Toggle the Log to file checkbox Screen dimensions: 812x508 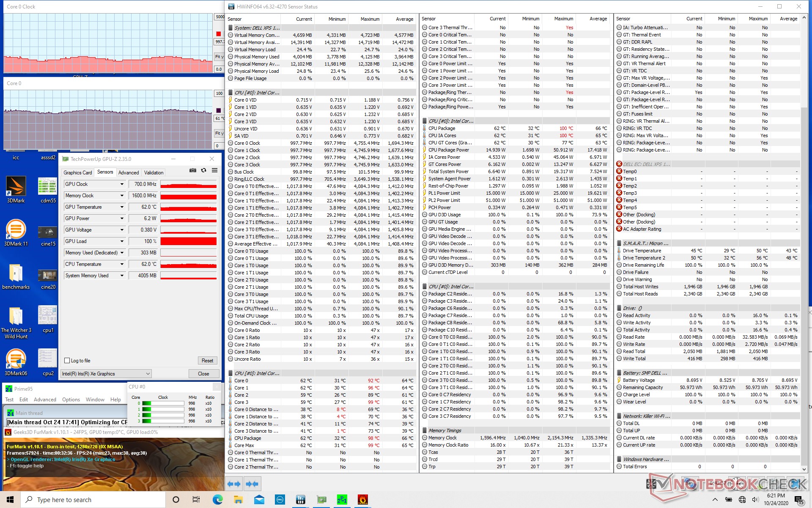point(67,361)
